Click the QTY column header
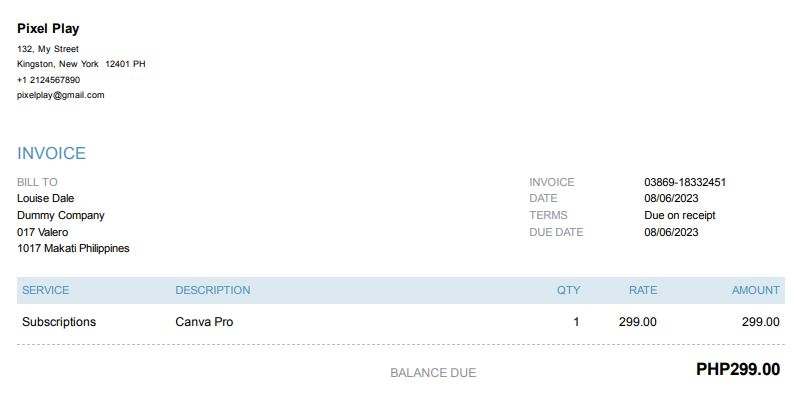Screen dimensions: 794x403 coord(568,290)
